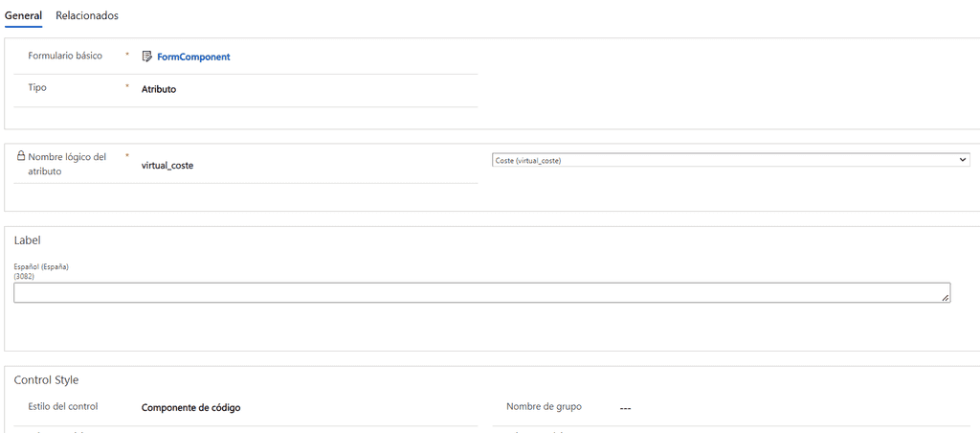Click the Label section heading
980x433 pixels.
(27, 240)
